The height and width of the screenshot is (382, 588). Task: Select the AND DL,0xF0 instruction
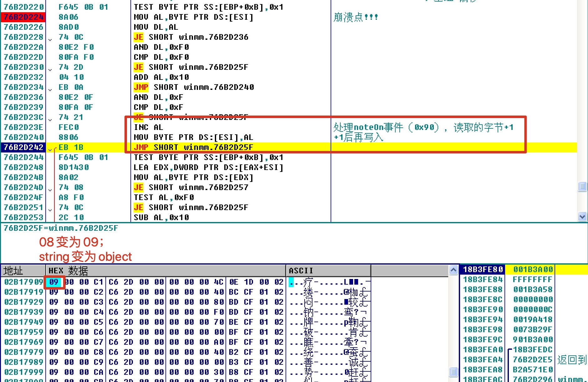161,47
